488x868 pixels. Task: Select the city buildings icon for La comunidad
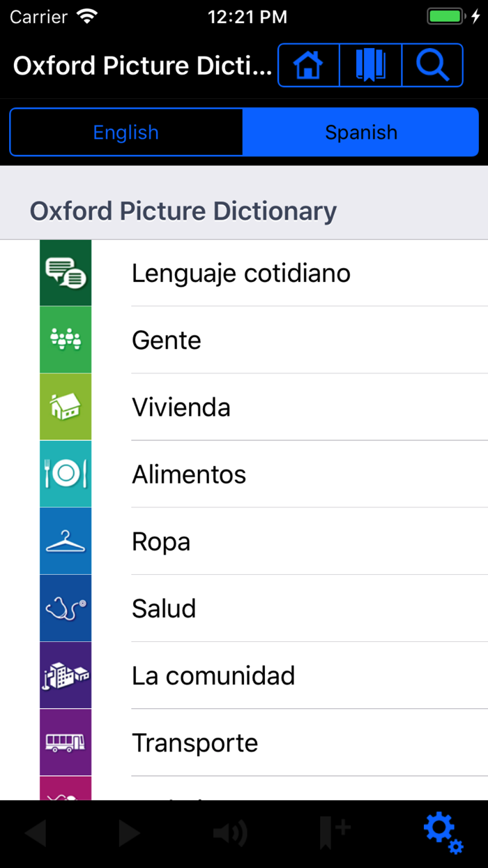[x=66, y=675]
